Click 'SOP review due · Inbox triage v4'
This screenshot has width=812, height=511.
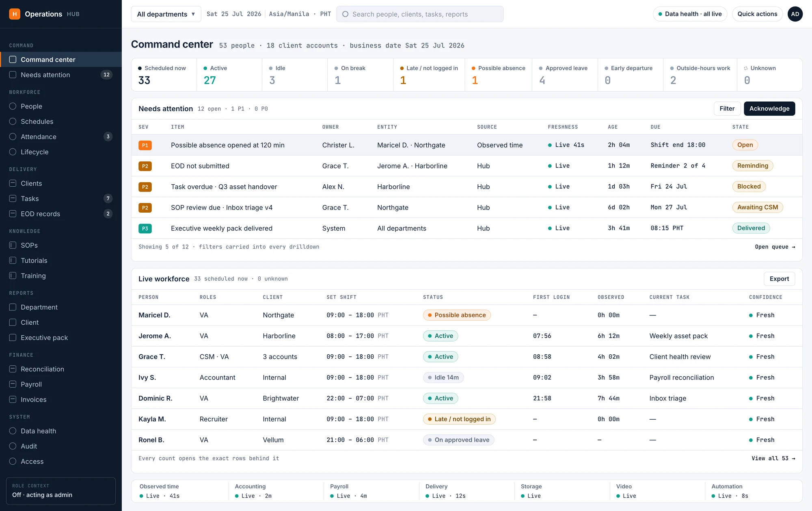tap(222, 207)
